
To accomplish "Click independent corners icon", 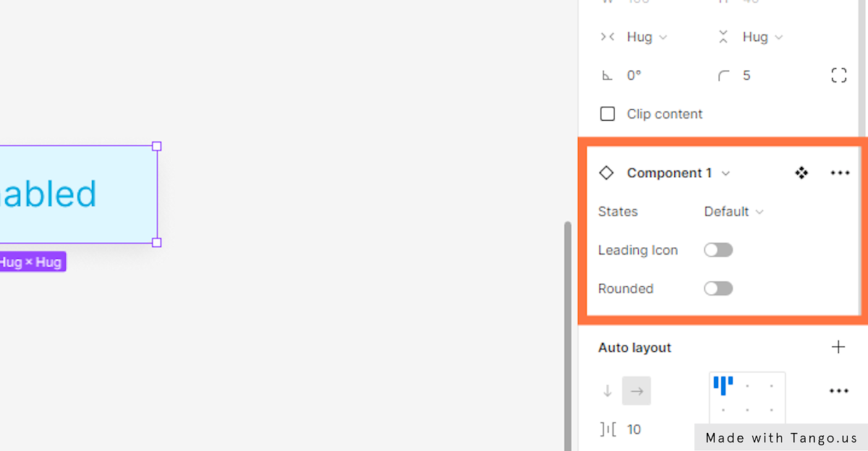I will tap(838, 75).
